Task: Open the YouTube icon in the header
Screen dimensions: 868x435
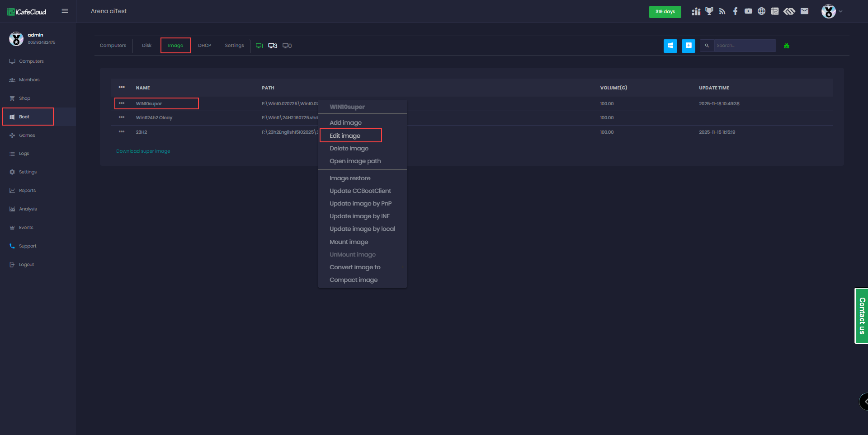Action: 748,11
